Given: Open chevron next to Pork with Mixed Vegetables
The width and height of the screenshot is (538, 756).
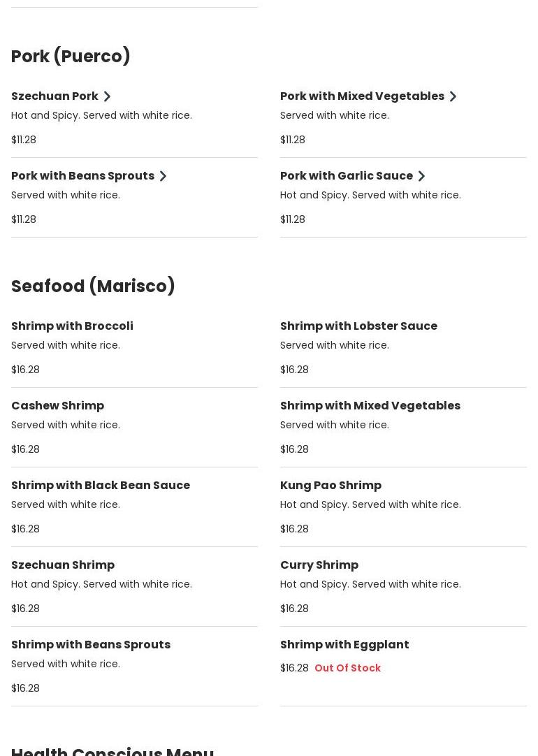Looking at the screenshot, I should pyautogui.click(x=453, y=96).
